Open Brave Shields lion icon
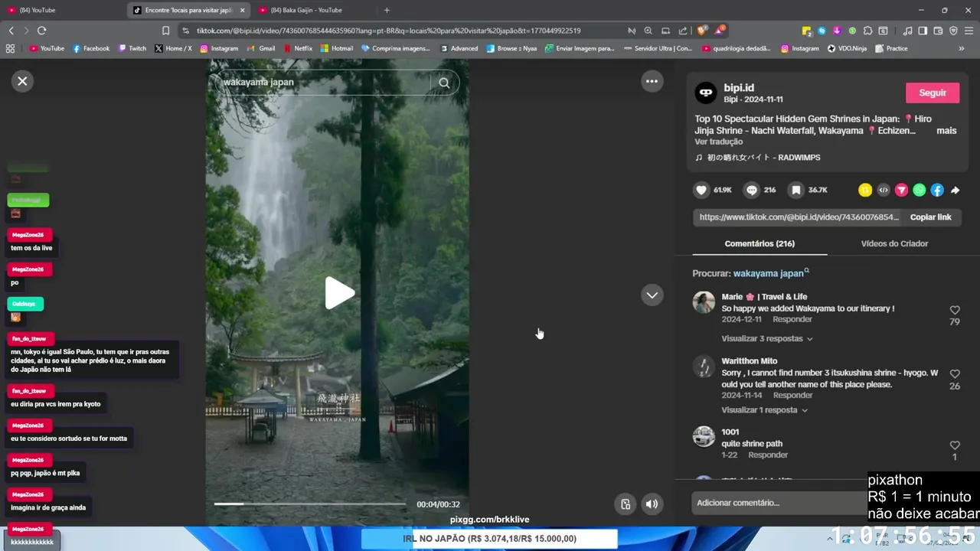 coord(701,31)
